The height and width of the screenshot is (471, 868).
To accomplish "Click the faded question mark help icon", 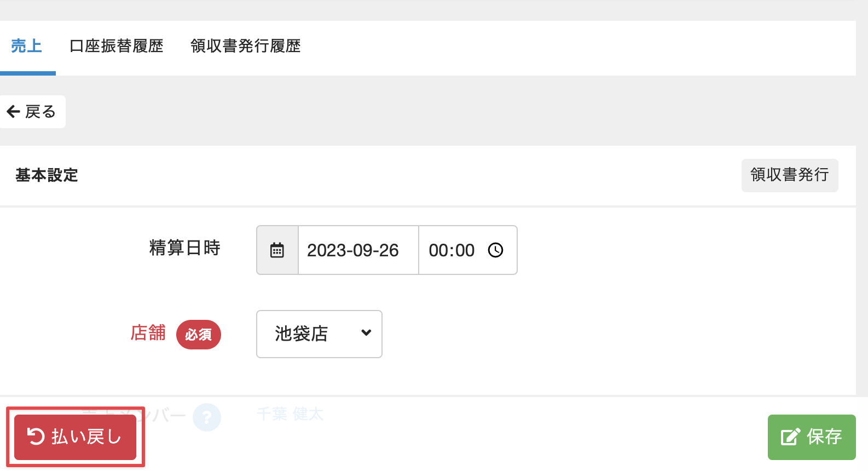I will tap(207, 417).
